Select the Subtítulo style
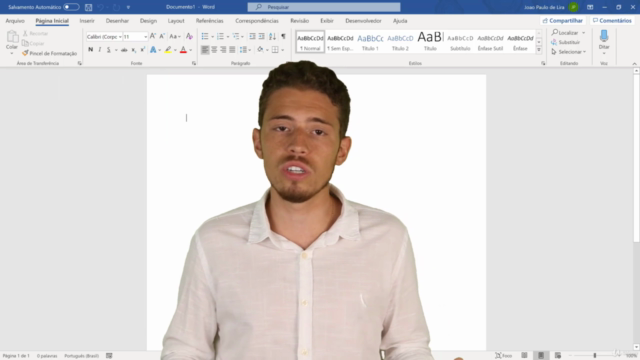The height and width of the screenshot is (360, 640). pos(460,42)
